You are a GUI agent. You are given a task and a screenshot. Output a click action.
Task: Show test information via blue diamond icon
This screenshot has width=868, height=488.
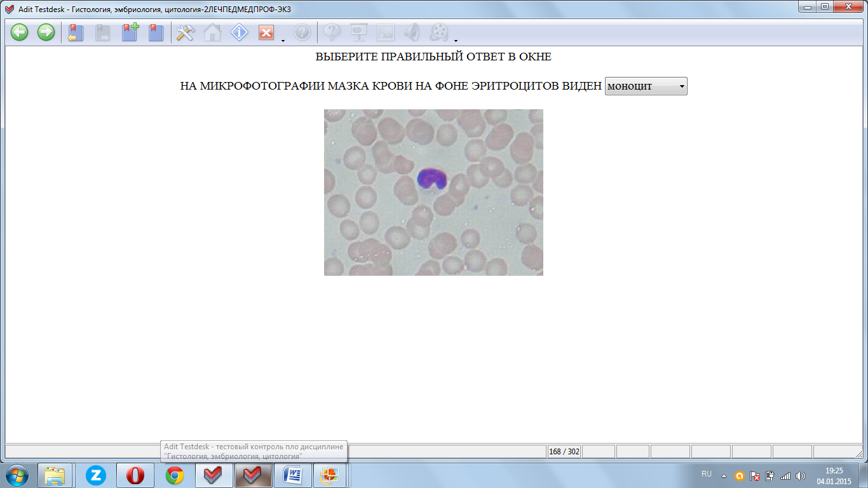pos(239,32)
